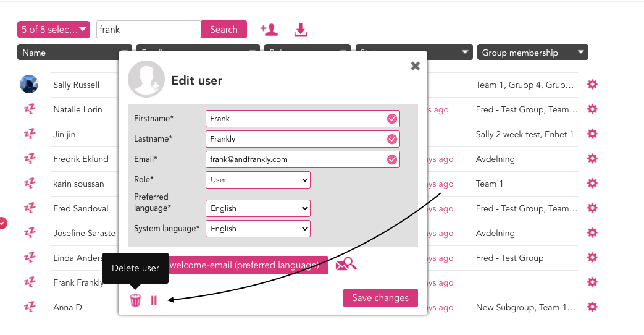Click the preview email envelope icon
This screenshot has width=644, height=335.
point(346,264)
